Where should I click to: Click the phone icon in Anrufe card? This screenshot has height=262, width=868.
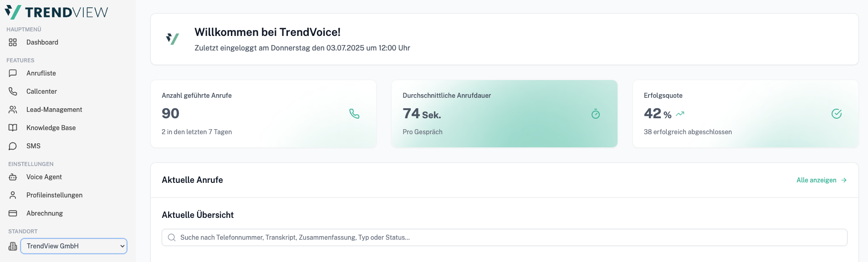pyautogui.click(x=354, y=114)
